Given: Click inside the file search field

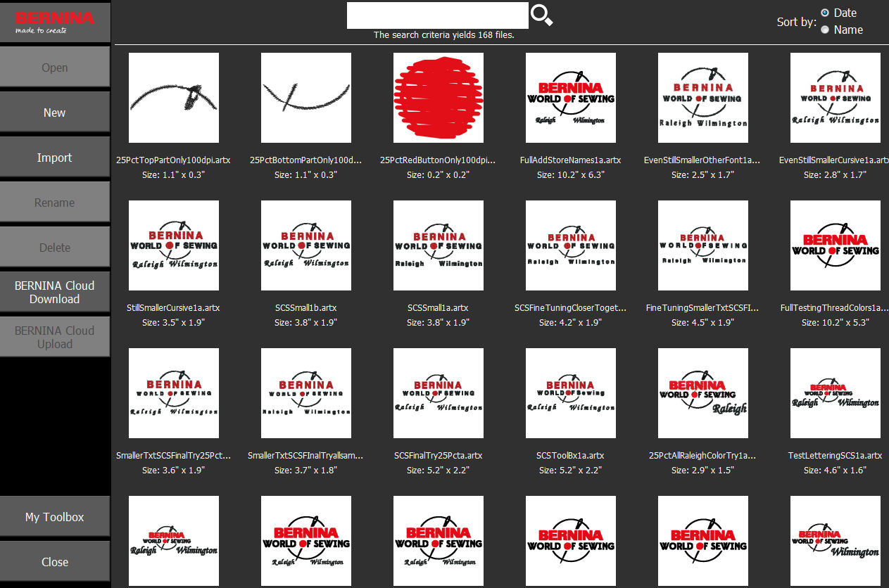Looking at the screenshot, I should pyautogui.click(x=437, y=15).
